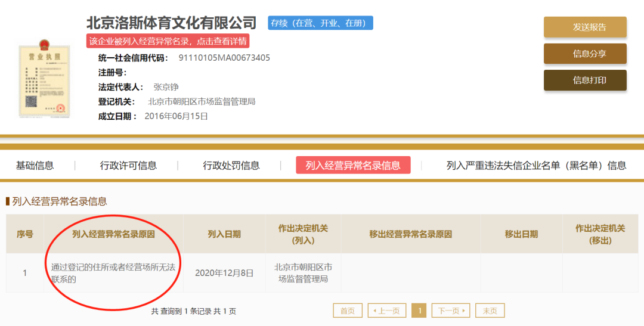644x326 pixels.
Task: Click the 移出日期 column header
Action: 521,234
